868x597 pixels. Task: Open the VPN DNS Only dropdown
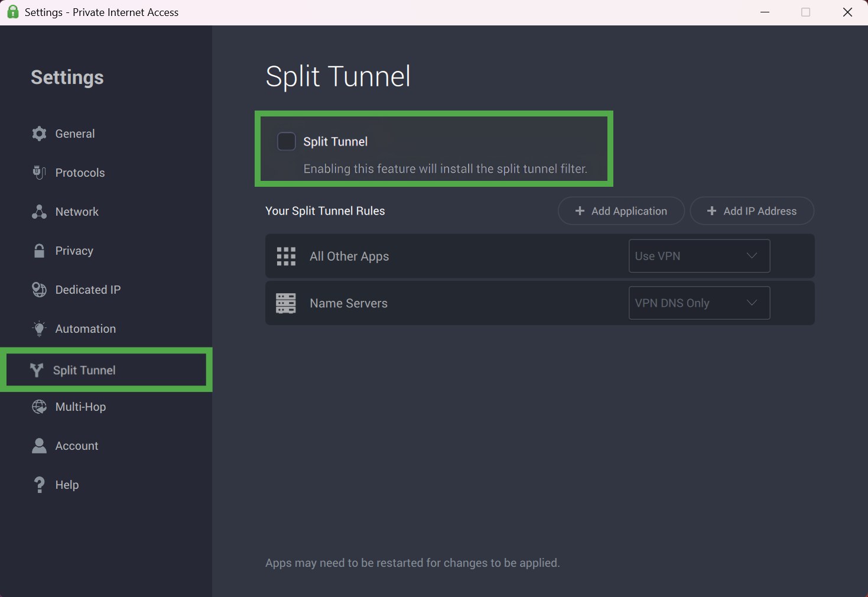click(x=699, y=303)
